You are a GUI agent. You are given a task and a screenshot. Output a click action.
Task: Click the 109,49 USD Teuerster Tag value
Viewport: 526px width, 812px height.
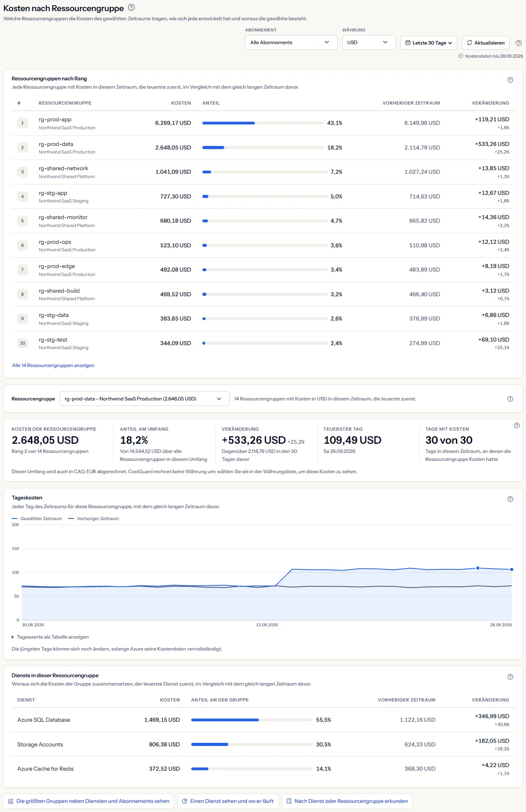[352, 440]
